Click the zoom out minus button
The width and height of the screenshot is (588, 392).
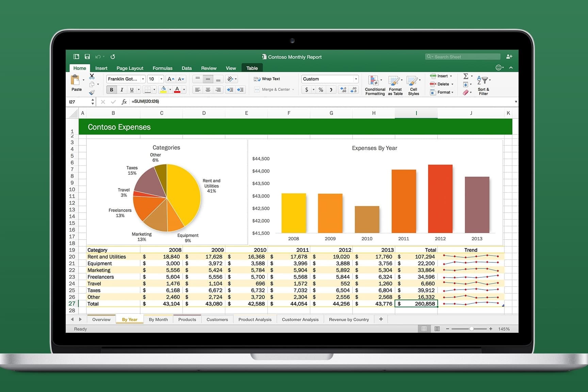coord(447,329)
